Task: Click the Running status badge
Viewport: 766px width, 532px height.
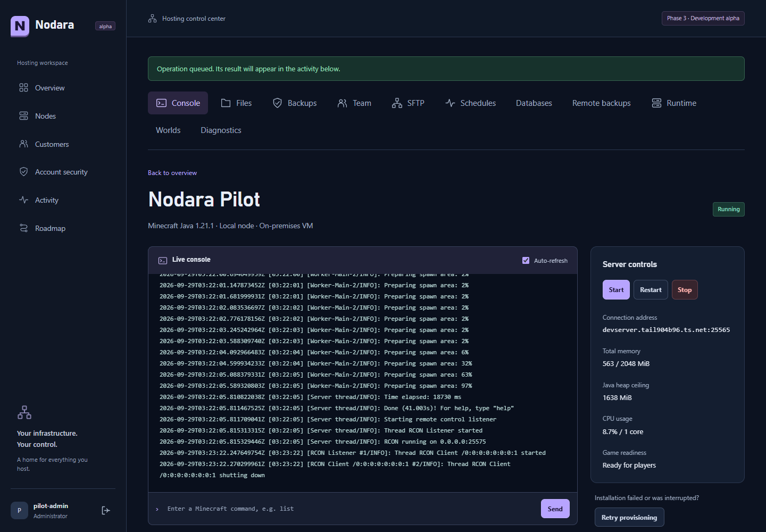Action: 728,209
